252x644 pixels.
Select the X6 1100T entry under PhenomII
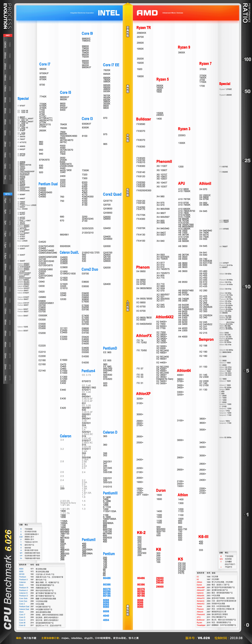coord(162,166)
